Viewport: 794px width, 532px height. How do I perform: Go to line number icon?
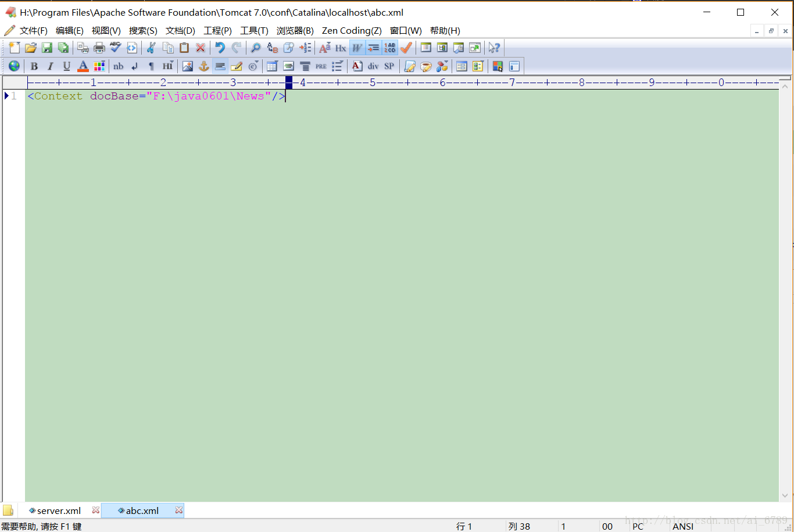305,48
